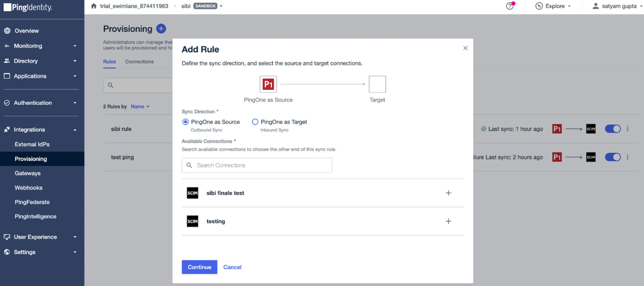Open the satyam gupta user menu

click(617, 6)
